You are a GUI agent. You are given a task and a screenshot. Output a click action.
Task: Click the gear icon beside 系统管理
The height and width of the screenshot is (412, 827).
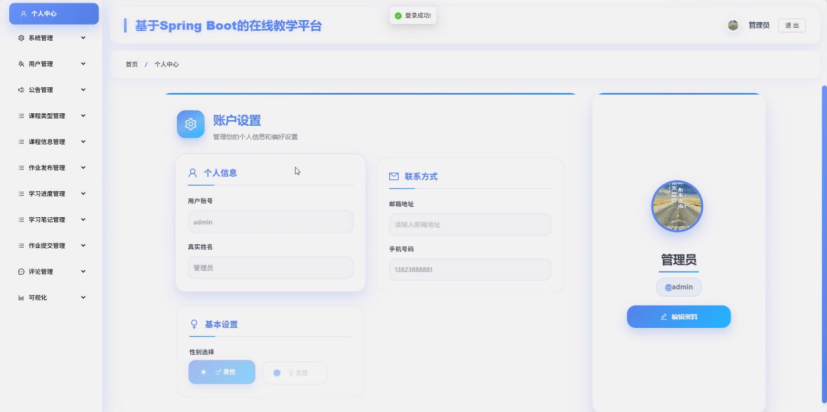pyautogui.click(x=21, y=38)
